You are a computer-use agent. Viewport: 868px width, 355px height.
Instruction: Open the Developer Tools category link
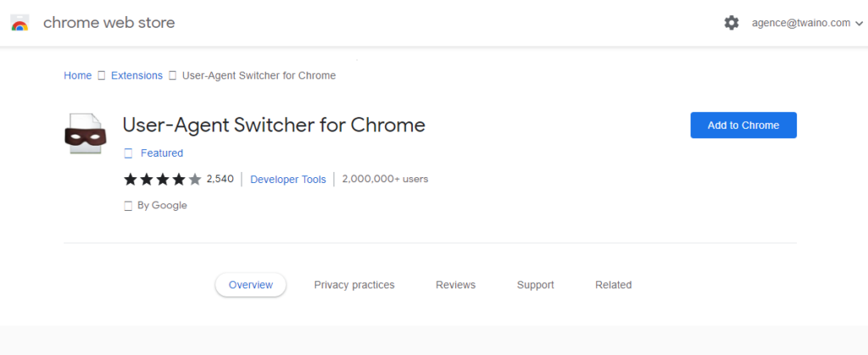[288, 180]
